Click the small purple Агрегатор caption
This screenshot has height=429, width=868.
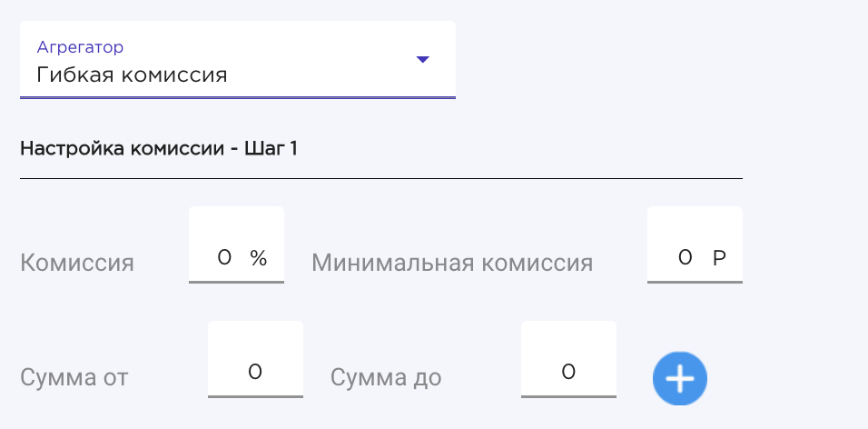[80, 47]
